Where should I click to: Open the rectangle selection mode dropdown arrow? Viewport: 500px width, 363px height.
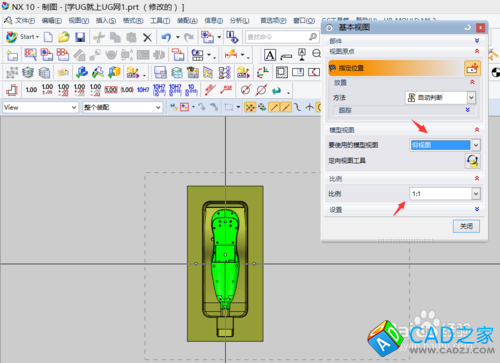click(x=238, y=107)
